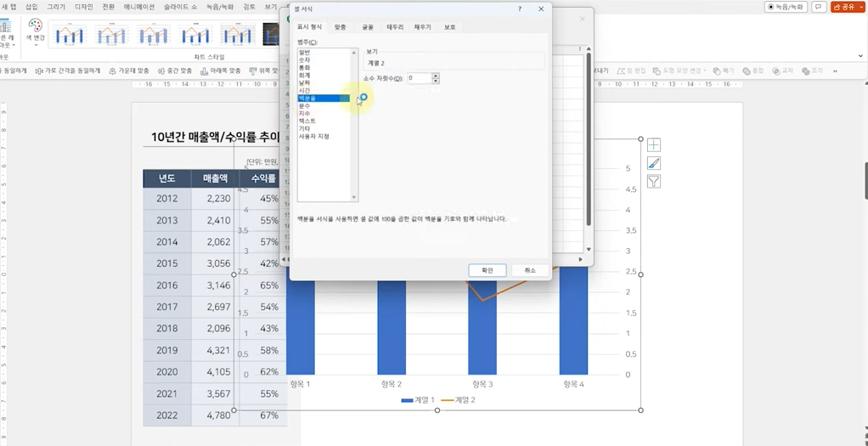Click the 계열 2 legend entry
868x446 pixels.
[x=459, y=399]
